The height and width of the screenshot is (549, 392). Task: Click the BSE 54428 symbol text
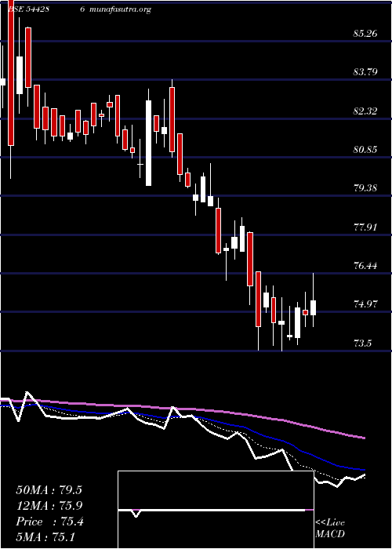(27, 9)
